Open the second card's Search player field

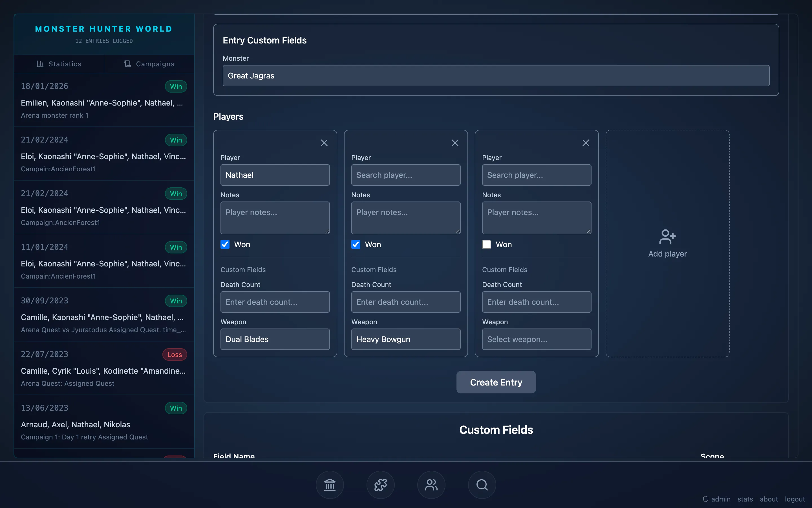(406, 175)
